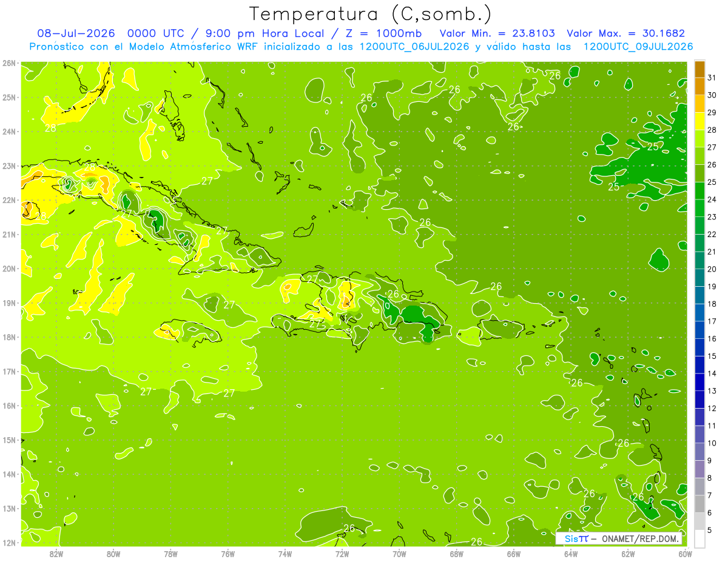Click the "SisTT – ONAMET/REP.DOM." credit label
This screenshot has height=562, width=728.
tap(619, 538)
